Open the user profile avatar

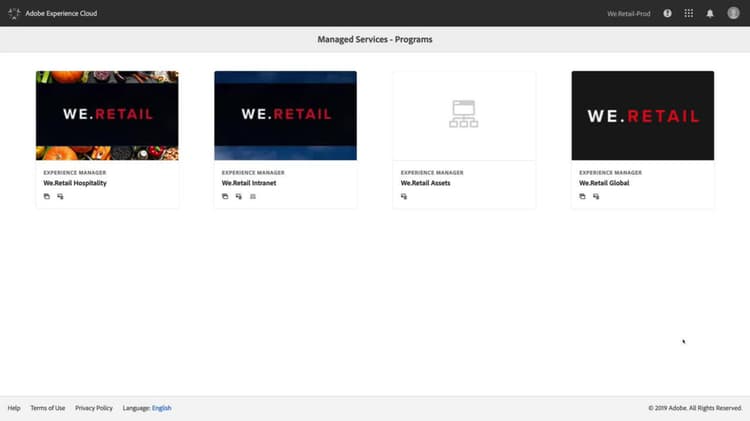coord(733,13)
